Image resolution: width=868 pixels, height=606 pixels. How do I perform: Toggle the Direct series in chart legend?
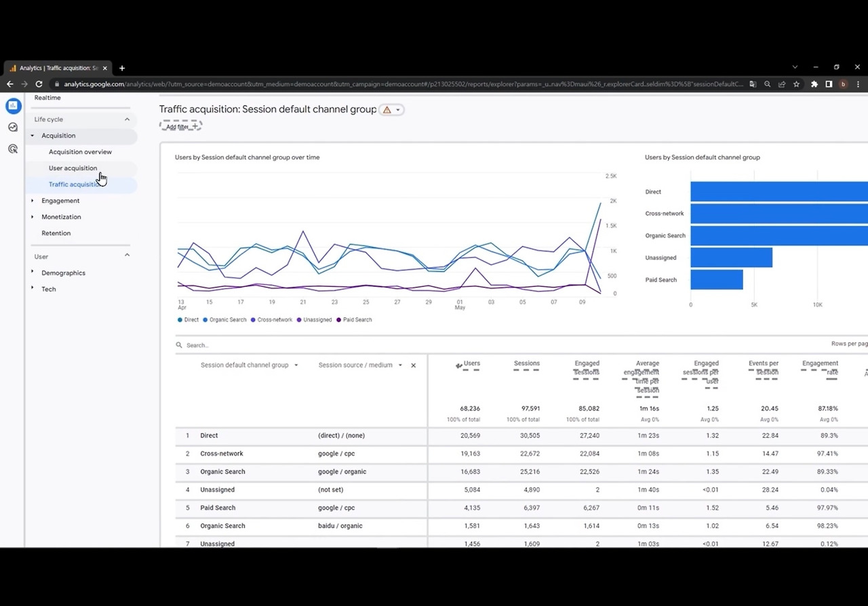[x=189, y=319]
